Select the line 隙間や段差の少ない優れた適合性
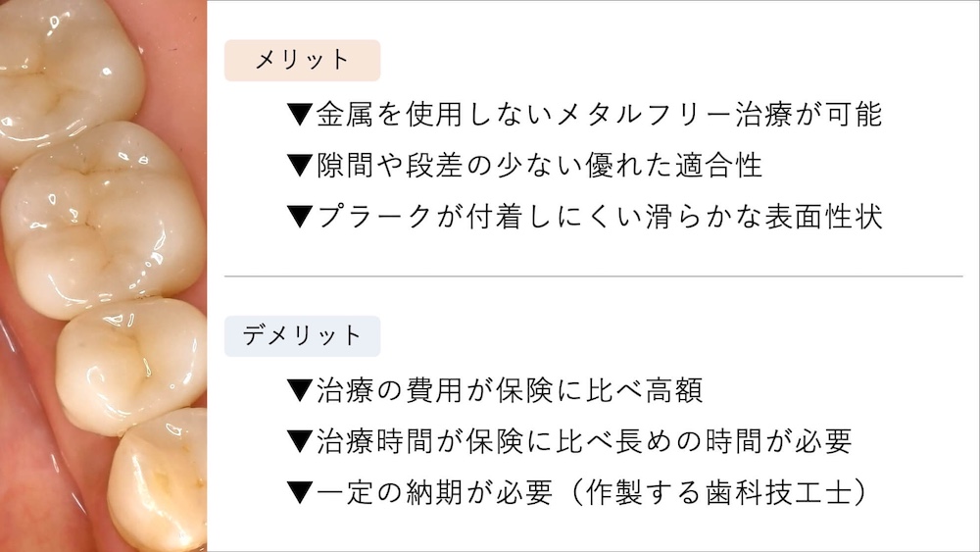The width and height of the screenshot is (980, 552). coord(539,165)
